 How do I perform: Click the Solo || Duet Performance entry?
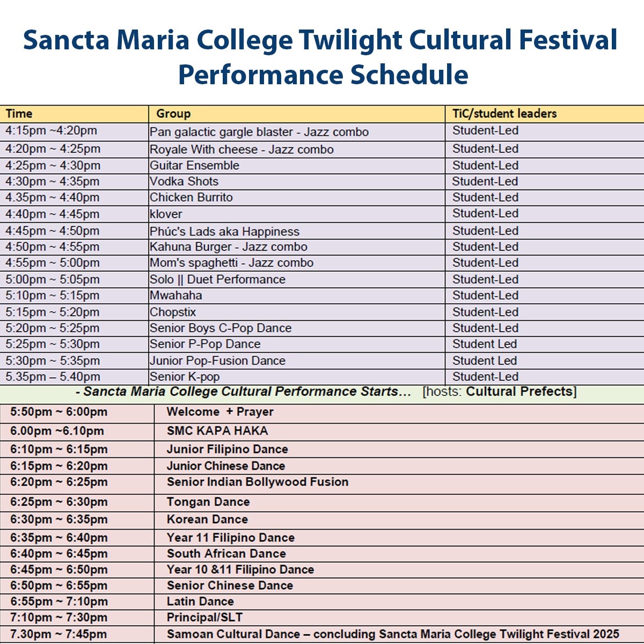tap(217, 280)
